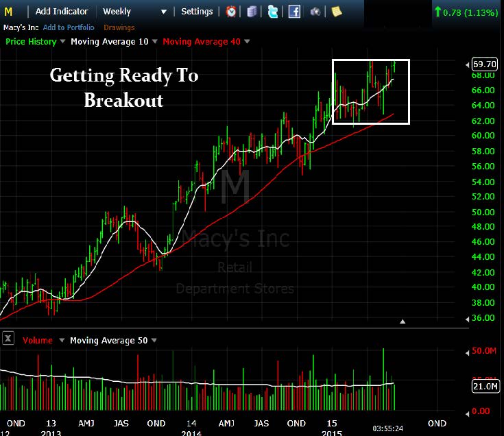Click the arrow beside 0.00 volume label

coord(468,414)
